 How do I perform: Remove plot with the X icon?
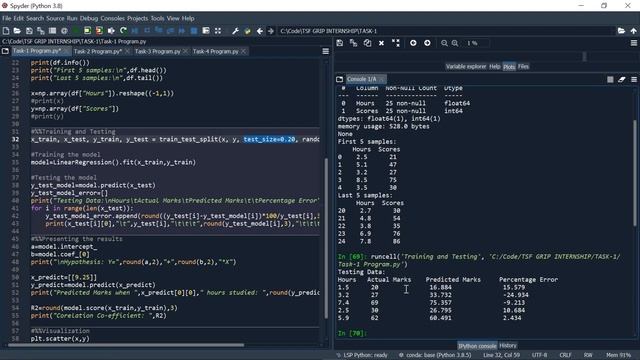click(381, 43)
